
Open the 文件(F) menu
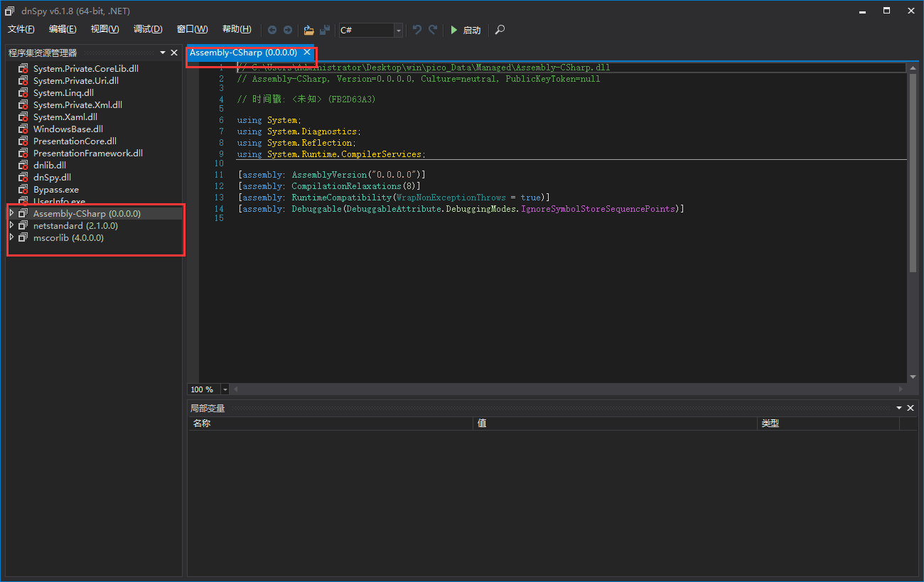coord(21,29)
